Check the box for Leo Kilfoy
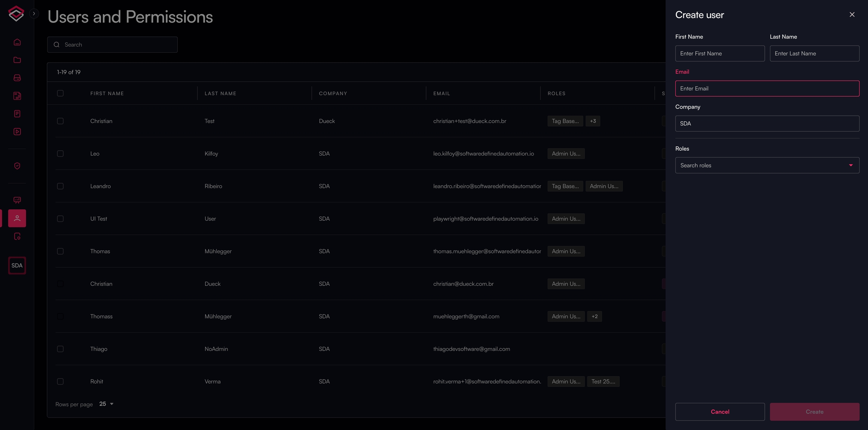868x430 pixels. [x=60, y=154]
